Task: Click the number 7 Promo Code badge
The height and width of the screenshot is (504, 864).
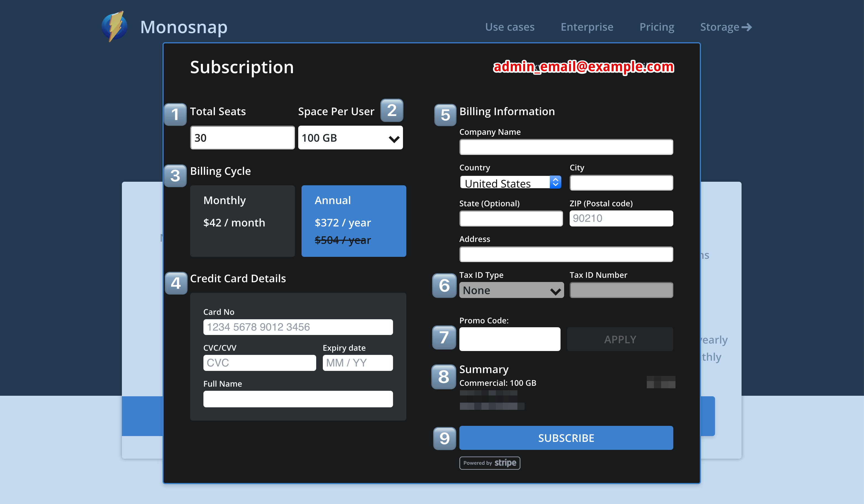Action: coord(444,337)
